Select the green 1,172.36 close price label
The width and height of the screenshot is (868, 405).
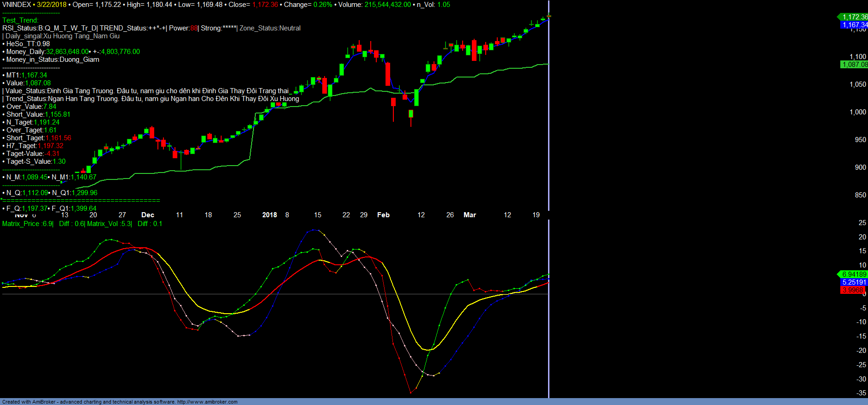(854, 17)
